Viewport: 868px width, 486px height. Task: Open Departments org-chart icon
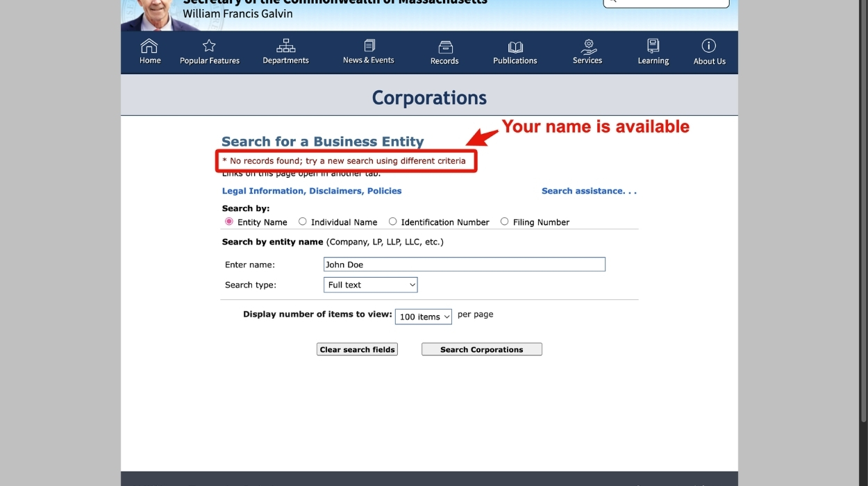[x=285, y=46]
